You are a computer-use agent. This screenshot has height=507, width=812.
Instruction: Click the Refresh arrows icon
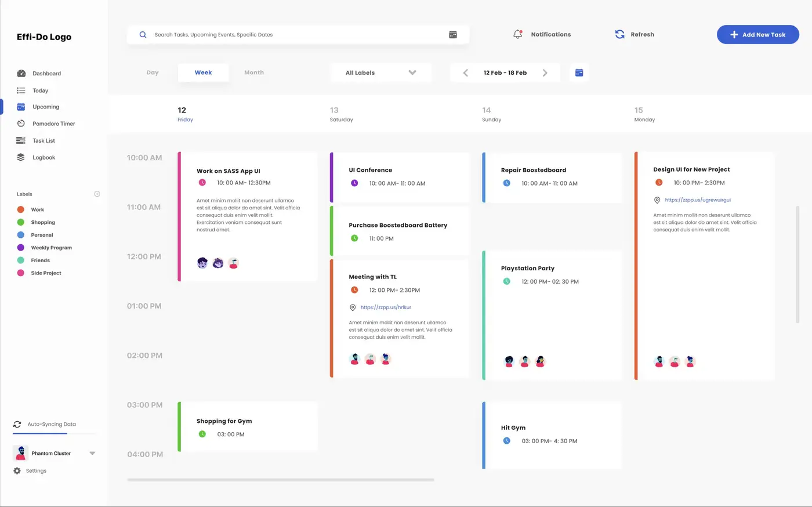tap(619, 35)
